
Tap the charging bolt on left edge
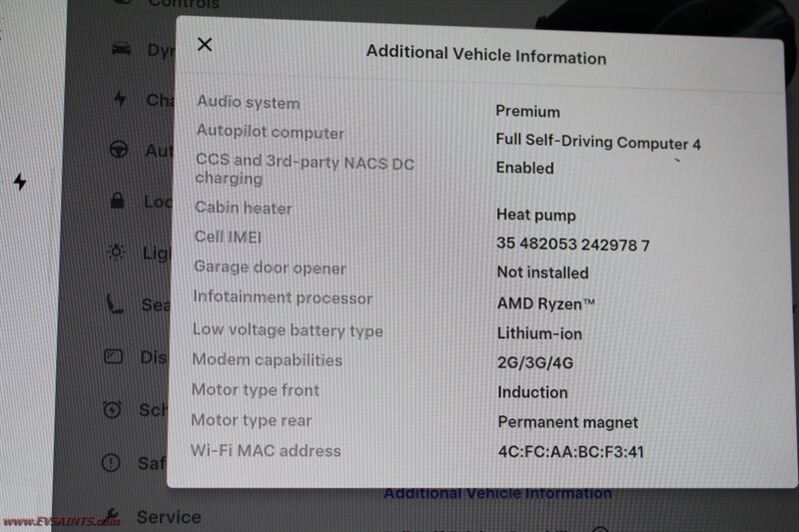(x=20, y=182)
